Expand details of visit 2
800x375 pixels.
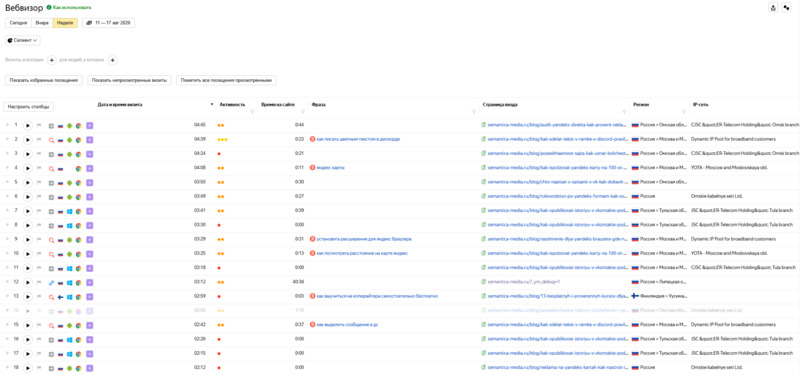point(7,139)
